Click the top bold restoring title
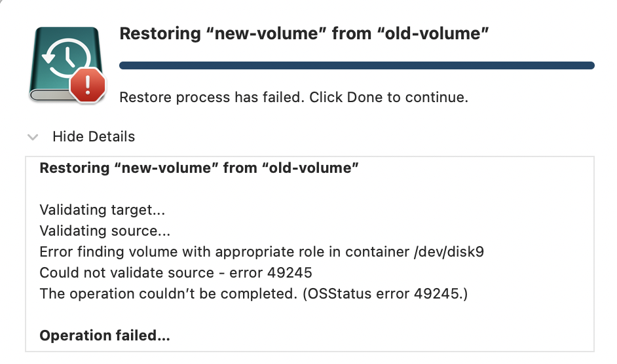 (x=304, y=33)
